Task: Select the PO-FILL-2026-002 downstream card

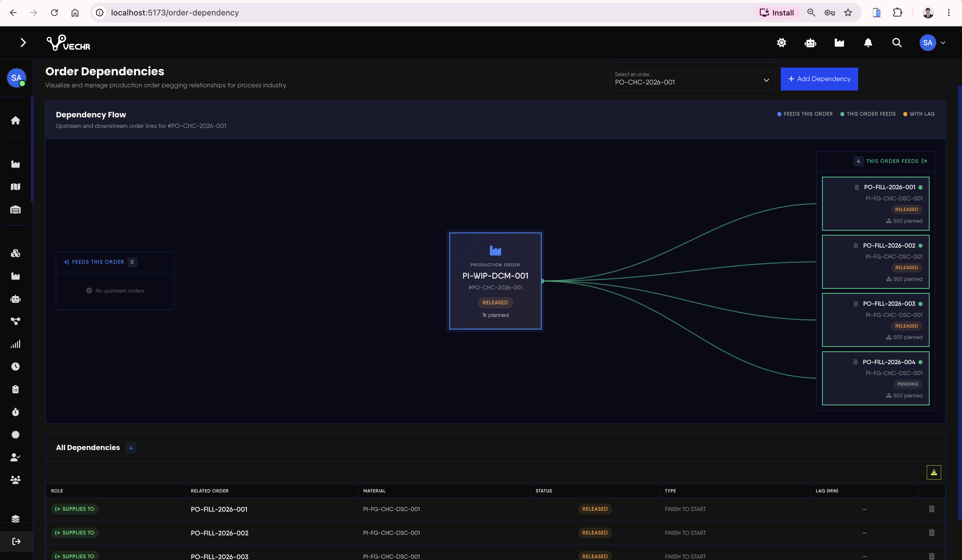Action: [x=875, y=261]
